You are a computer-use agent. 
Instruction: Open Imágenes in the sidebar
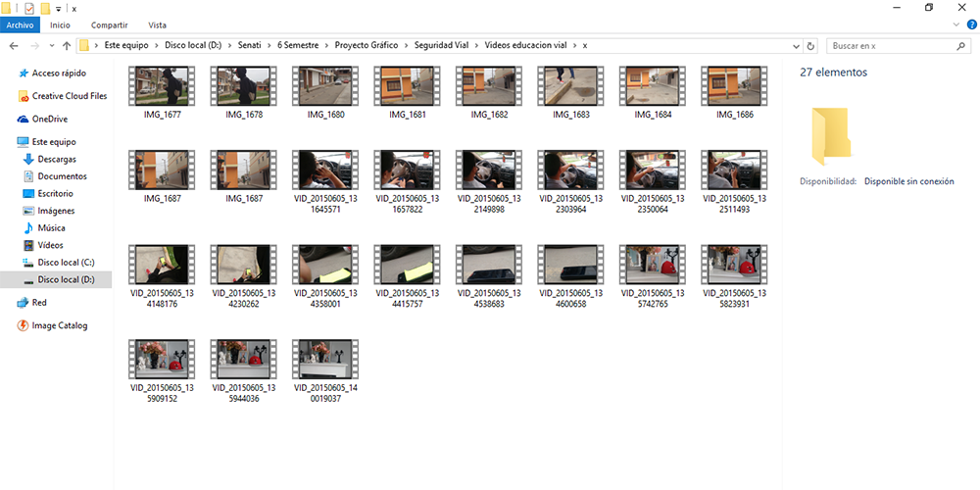click(x=49, y=211)
